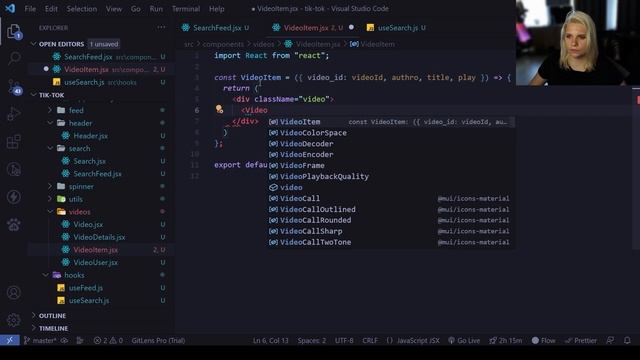
Task: Open the Extensions view
Action: (x=14, y=142)
